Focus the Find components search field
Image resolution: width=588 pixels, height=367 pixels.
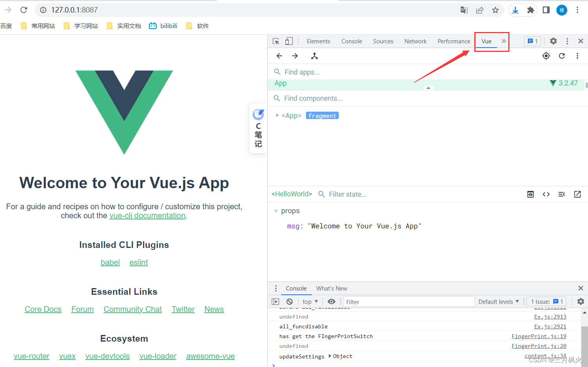(x=428, y=98)
